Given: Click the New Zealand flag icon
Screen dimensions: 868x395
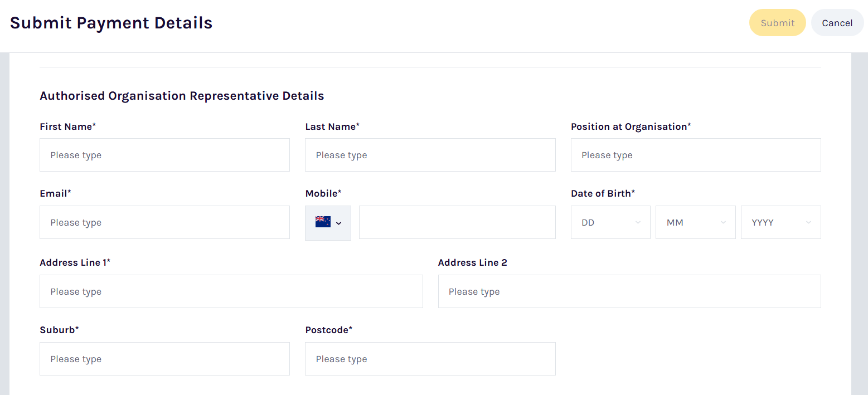Looking at the screenshot, I should (323, 222).
